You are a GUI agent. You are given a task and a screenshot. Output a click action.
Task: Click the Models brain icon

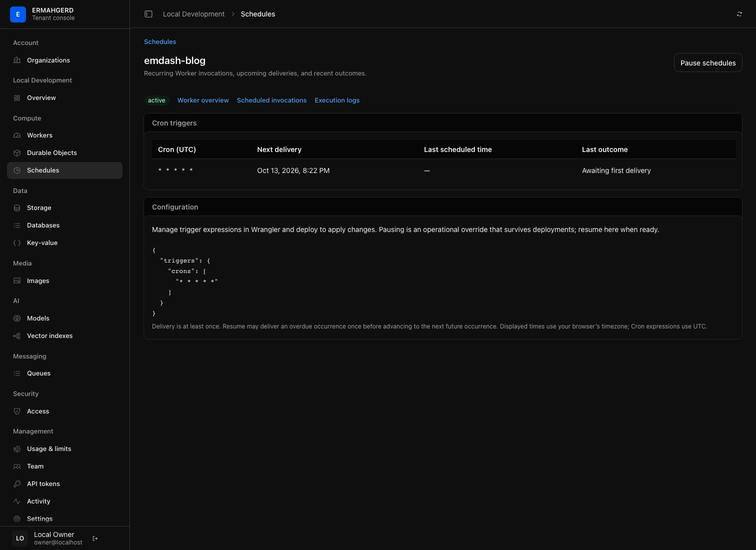[17, 318]
